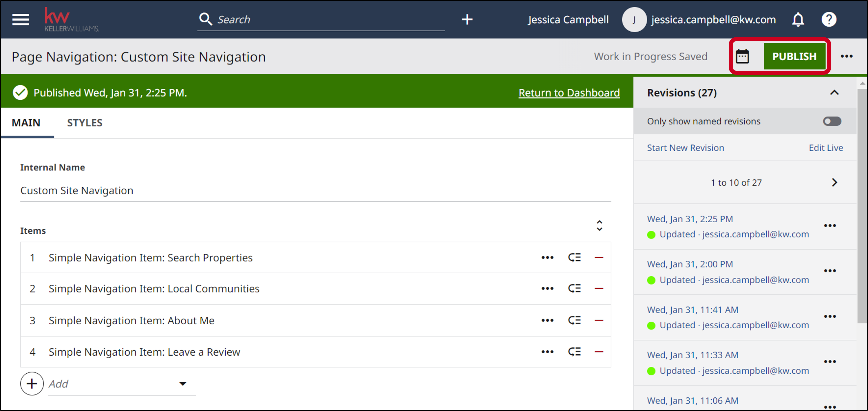Toggle Only show named revisions switch

pos(832,121)
